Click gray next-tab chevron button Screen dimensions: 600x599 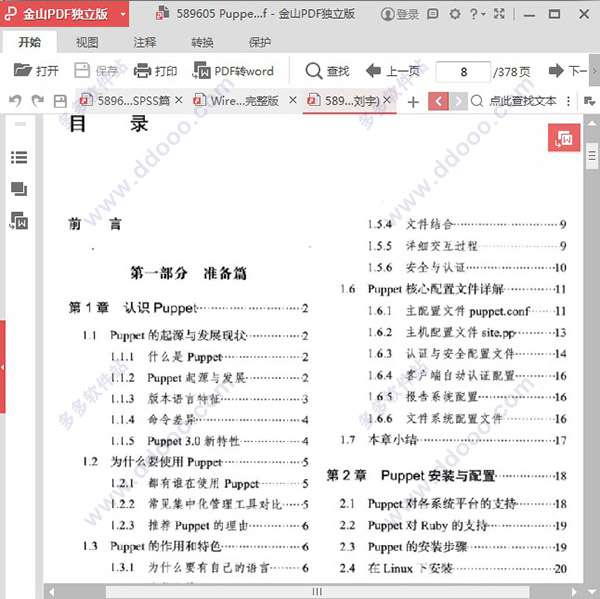point(458,101)
